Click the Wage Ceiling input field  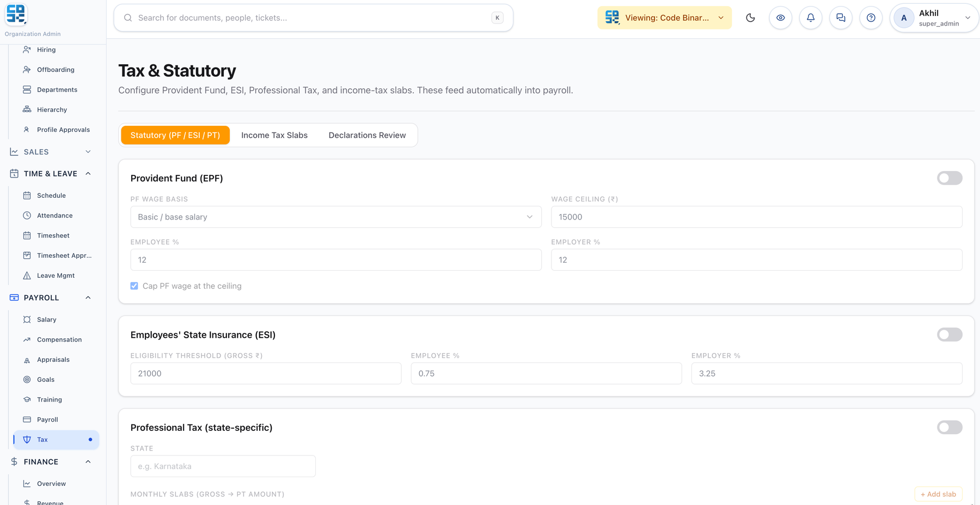(x=756, y=217)
